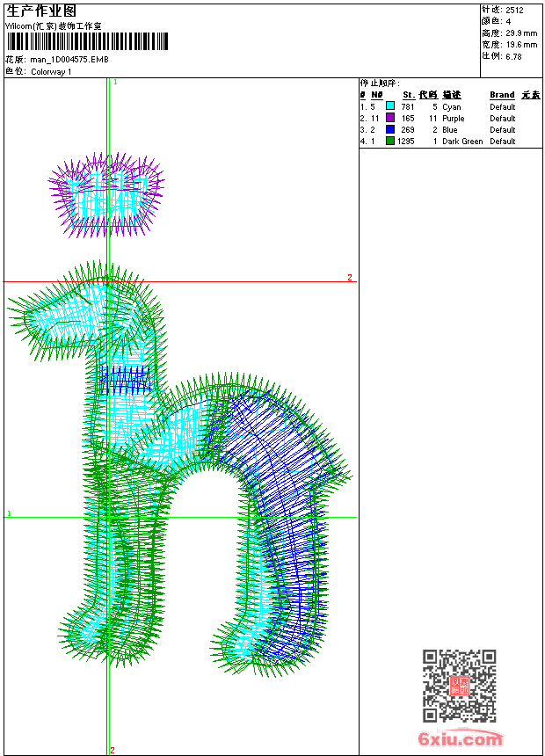Click the Purple color swatch
This screenshot has height=756, width=545.
pyautogui.click(x=390, y=118)
